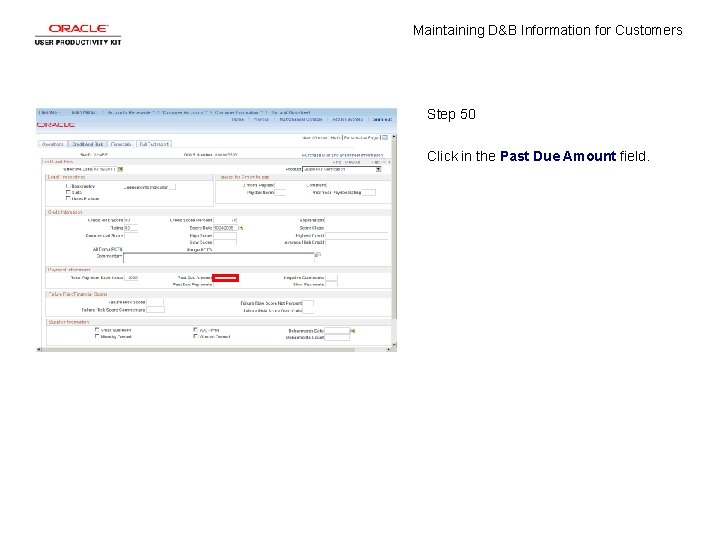The width and height of the screenshot is (720, 540).
Task: Click the icon beside the Comments box
Action: [318, 255]
